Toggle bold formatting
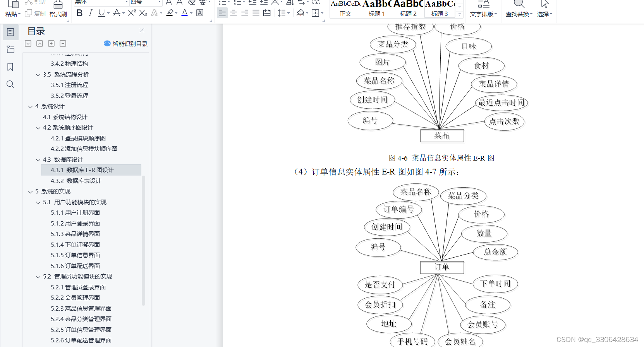 tap(79, 13)
